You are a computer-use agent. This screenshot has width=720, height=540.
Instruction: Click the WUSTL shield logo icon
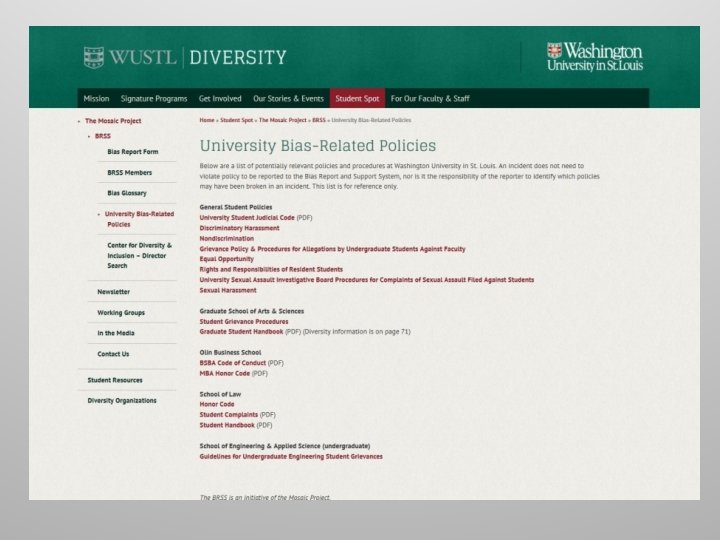point(94,57)
